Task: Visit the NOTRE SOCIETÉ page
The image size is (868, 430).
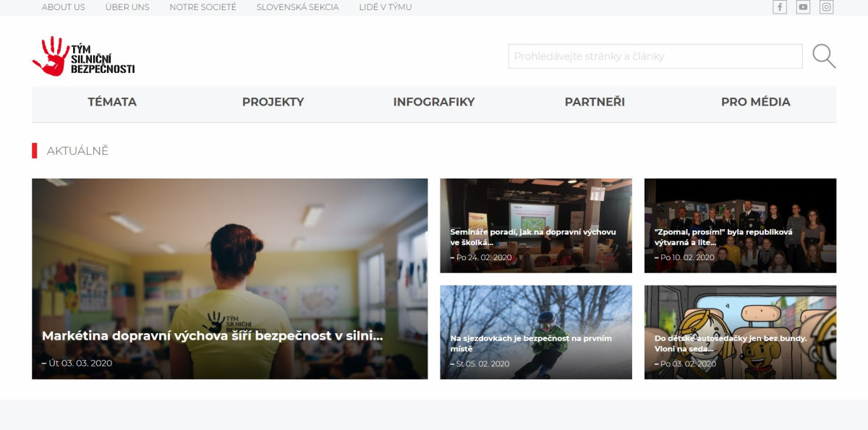Action: [x=203, y=7]
